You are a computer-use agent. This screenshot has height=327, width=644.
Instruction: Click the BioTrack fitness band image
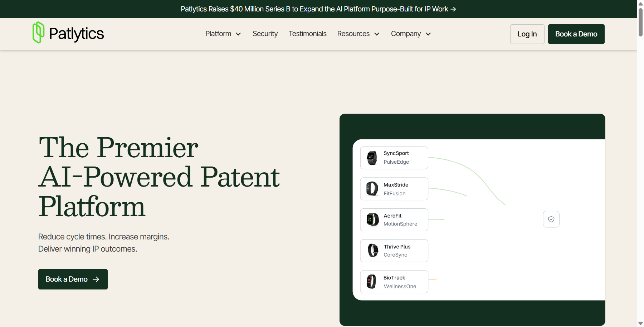tap(372, 282)
